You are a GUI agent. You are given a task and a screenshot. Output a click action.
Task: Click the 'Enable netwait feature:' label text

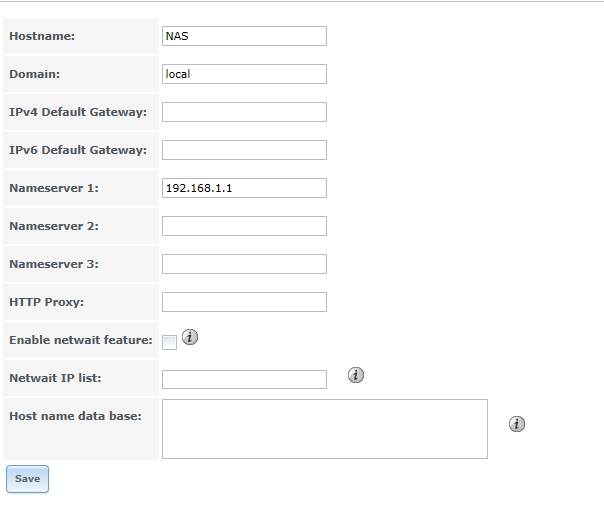click(x=80, y=340)
